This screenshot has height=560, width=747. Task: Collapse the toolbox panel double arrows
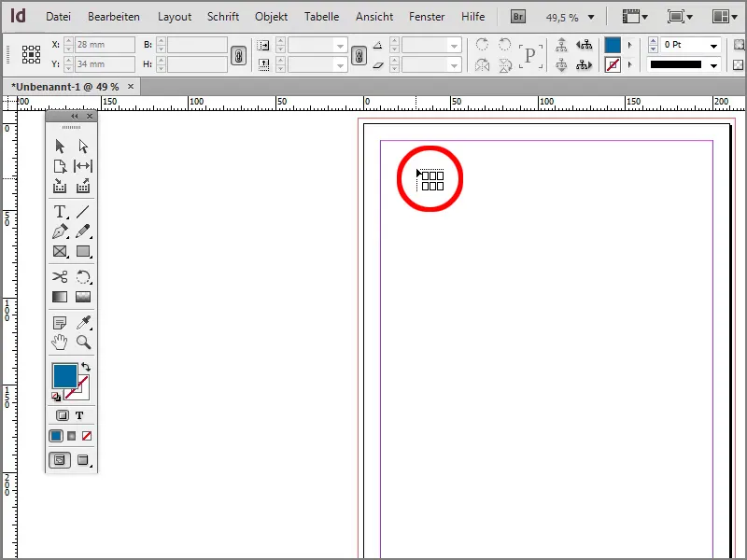tap(75, 116)
